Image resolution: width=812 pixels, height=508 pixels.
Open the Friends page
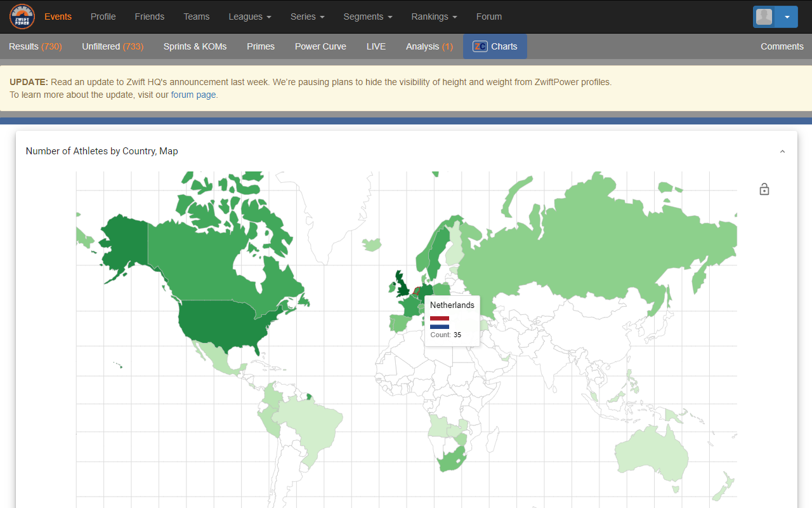coord(149,17)
